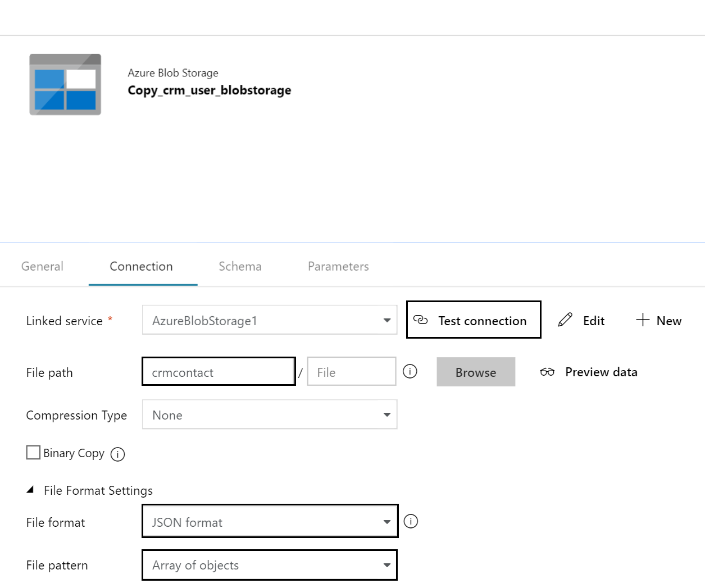The height and width of the screenshot is (588, 705).
Task: Click the Browse button
Action: tap(476, 372)
